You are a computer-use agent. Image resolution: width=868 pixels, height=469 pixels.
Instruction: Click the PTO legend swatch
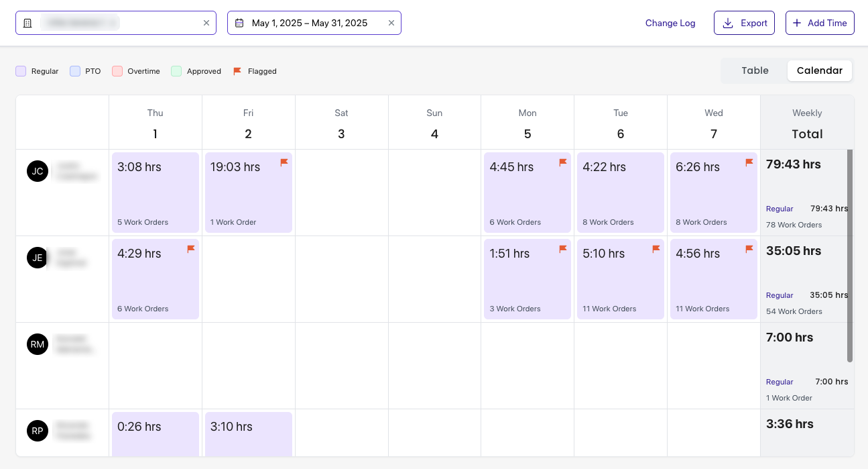click(x=75, y=71)
